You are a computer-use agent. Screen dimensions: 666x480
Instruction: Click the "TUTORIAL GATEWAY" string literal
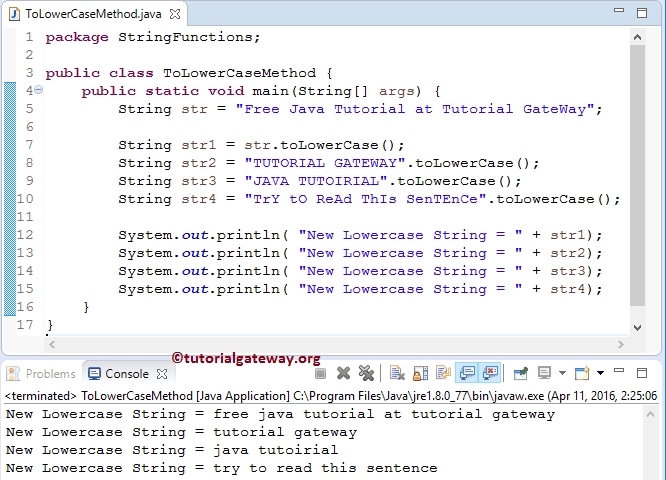point(325,163)
